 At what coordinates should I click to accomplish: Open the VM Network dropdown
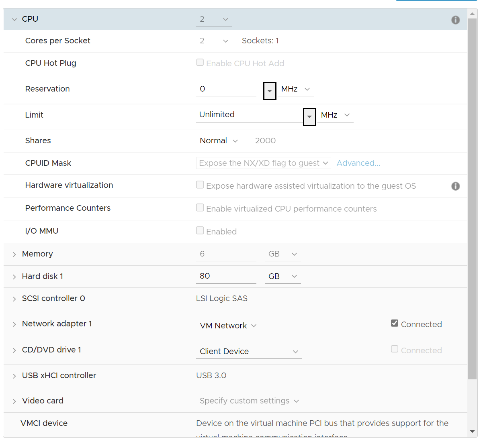[228, 326]
